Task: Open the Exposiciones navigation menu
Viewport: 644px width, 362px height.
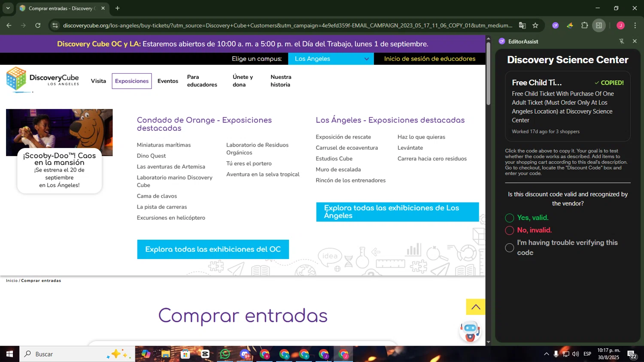Action: click(x=132, y=81)
